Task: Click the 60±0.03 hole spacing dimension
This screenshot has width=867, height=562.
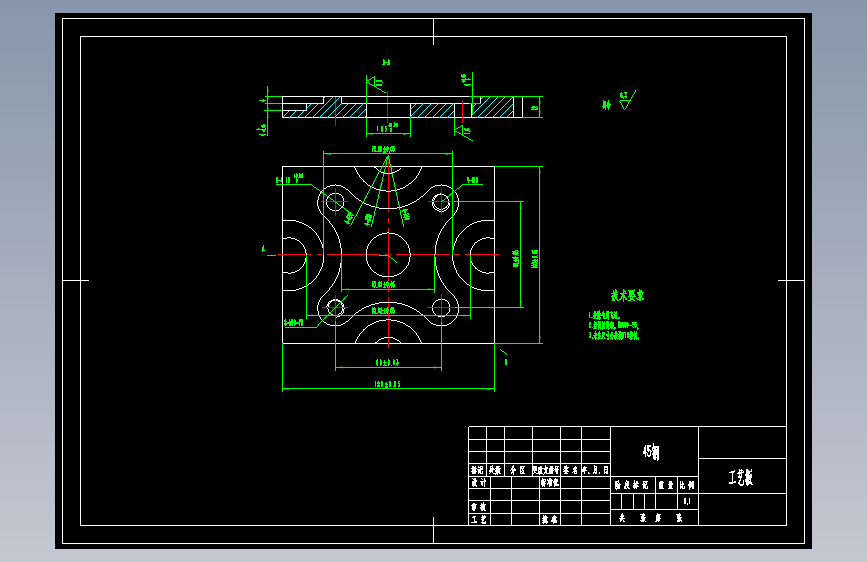Action: tap(388, 363)
